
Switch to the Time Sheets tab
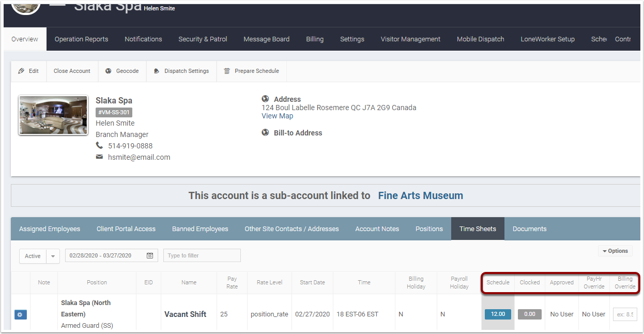coord(477,229)
